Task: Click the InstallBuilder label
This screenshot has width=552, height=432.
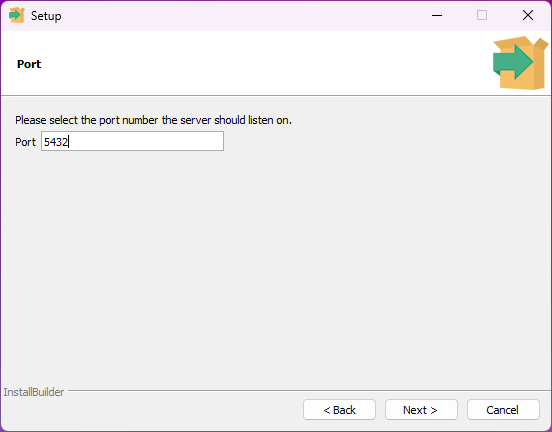Action: coord(34,392)
